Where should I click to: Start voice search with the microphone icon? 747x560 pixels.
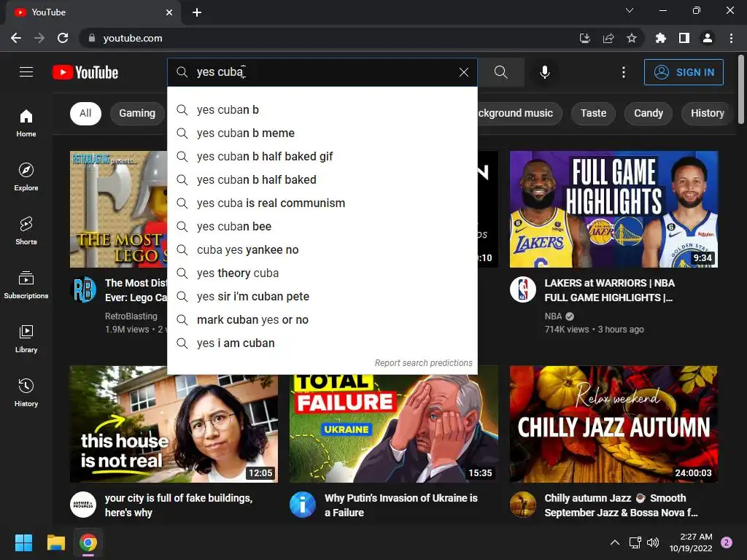click(x=544, y=72)
